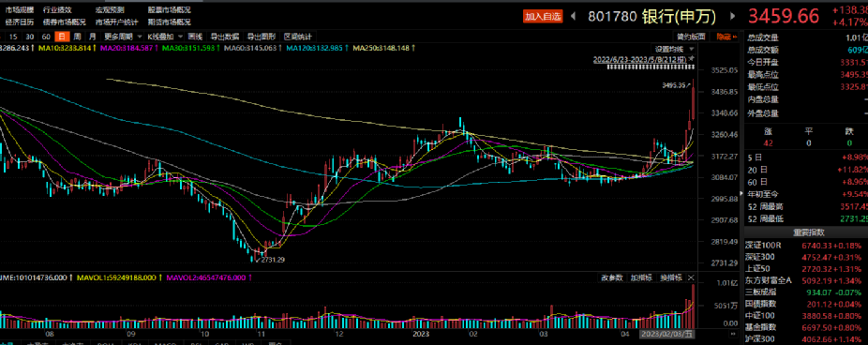This screenshot has width=868, height=345.
Task: Click the 年初至今 performance row
Action: [806, 194]
